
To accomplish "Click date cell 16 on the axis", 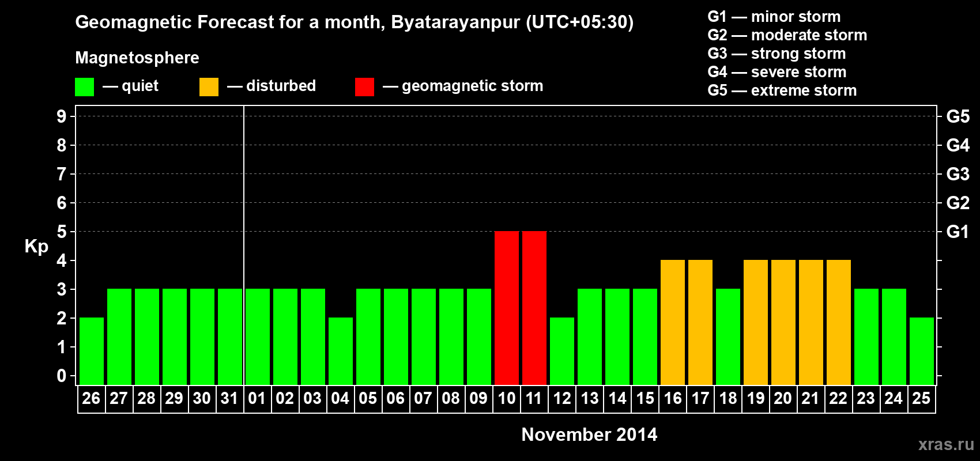I will [x=672, y=399].
